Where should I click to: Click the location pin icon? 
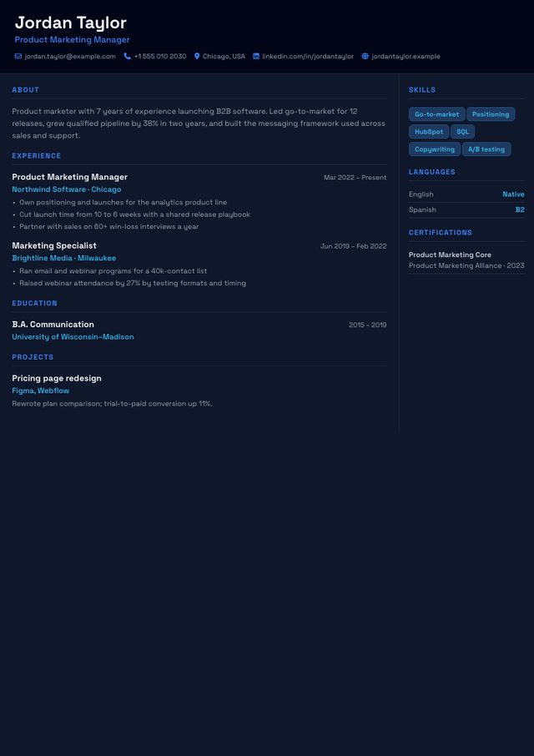click(197, 57)
